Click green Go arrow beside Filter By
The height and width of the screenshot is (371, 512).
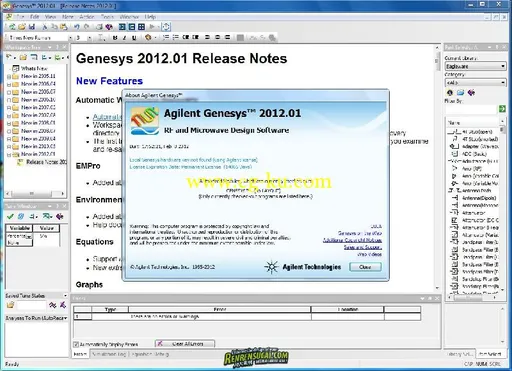502,109
